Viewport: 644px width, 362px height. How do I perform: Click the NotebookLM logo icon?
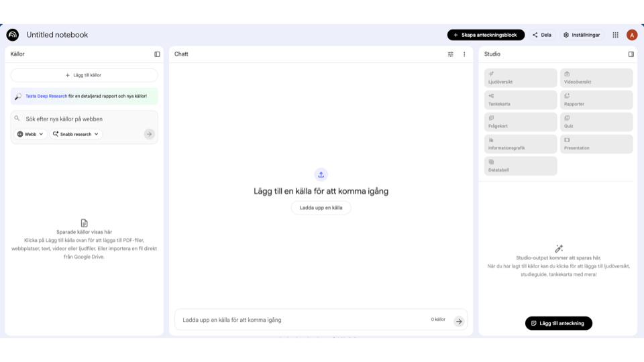pyautogui.click(x=13, y=35)
